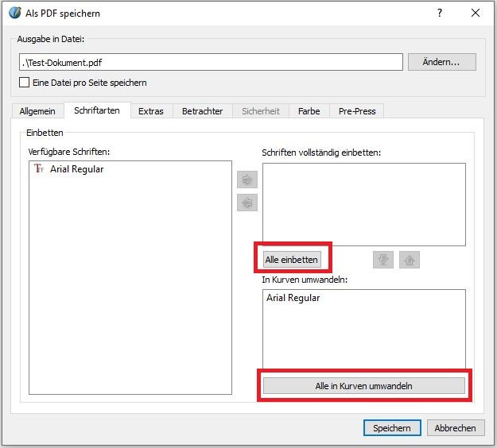Screen dimensions: 497x448
Task: Go to the Betrachter tab
Action: click(x=202, y=111)
